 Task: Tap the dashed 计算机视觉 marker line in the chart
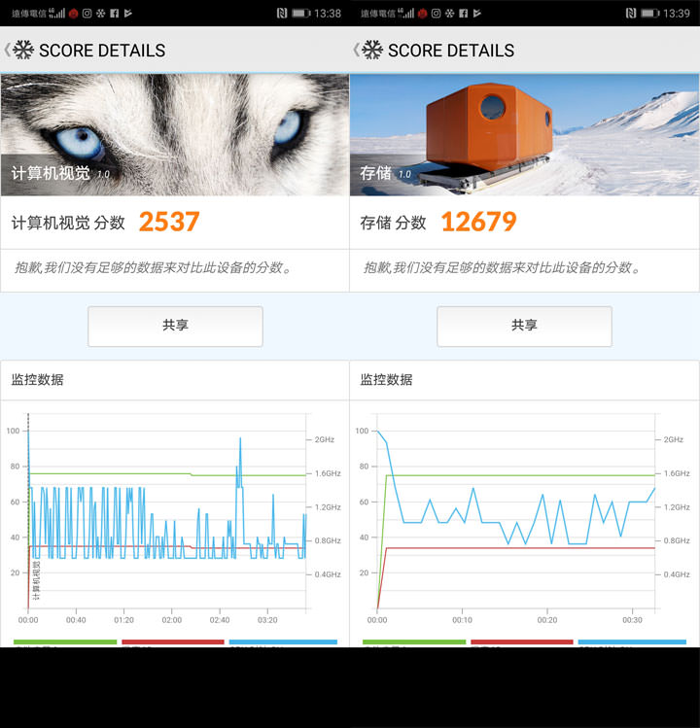click(x=28, y=515)
